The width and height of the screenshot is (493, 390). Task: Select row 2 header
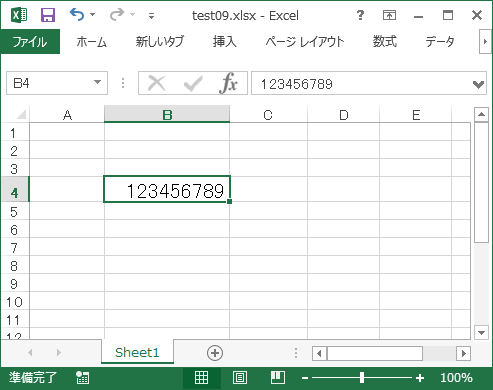click(14, 151)
